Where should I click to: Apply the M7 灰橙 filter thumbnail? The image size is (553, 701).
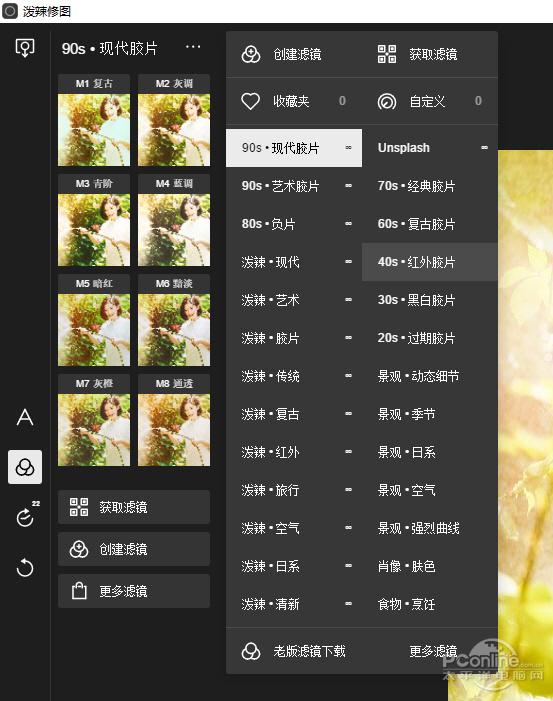(94, 421)
